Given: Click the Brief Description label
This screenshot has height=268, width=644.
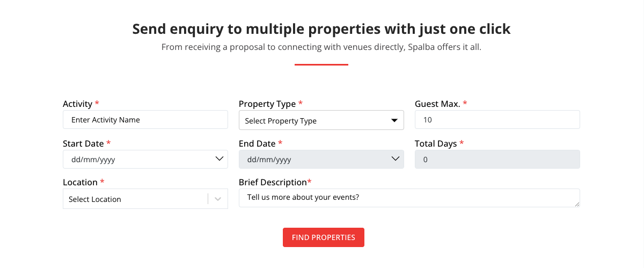Looking at the screenshot, I should [x=272, y=182].
